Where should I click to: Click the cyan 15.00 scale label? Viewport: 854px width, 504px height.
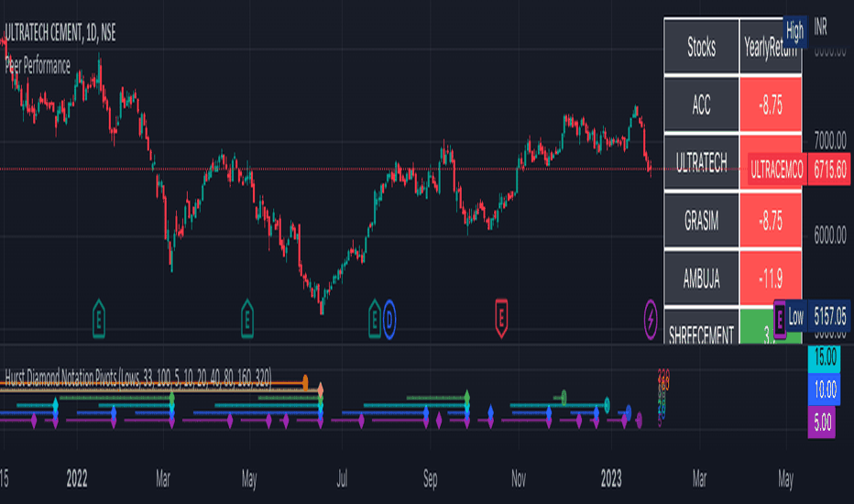click(824, 358)
